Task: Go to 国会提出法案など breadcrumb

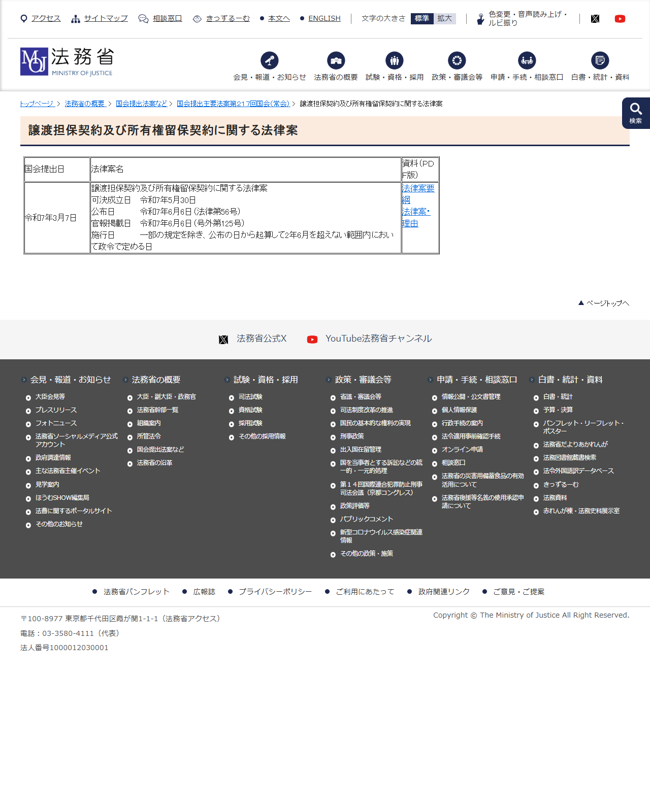Action: 141,104
